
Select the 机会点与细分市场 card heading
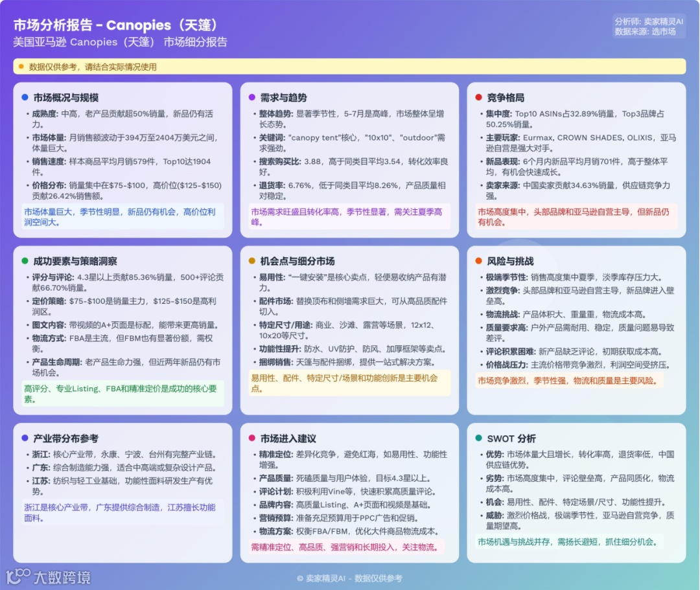(x=297, y=262)
